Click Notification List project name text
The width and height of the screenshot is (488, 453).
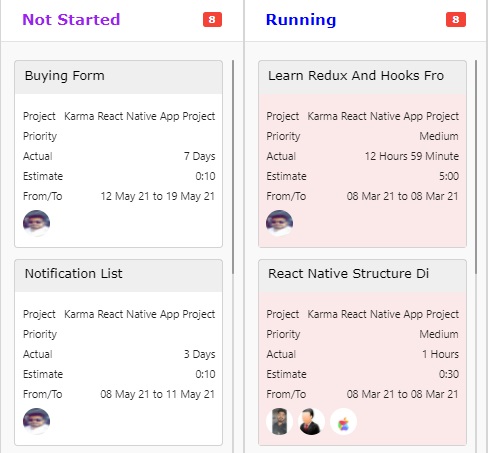[140, 314]
